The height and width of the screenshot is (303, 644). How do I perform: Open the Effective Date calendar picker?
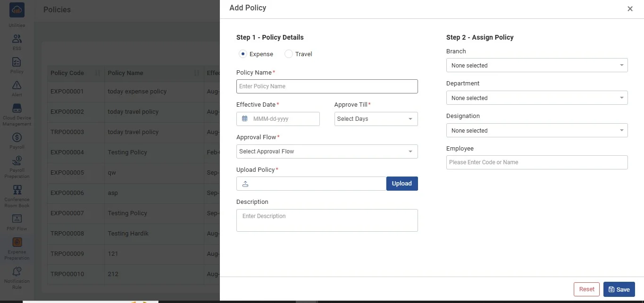pyautogui.click(x=245, y=119)
